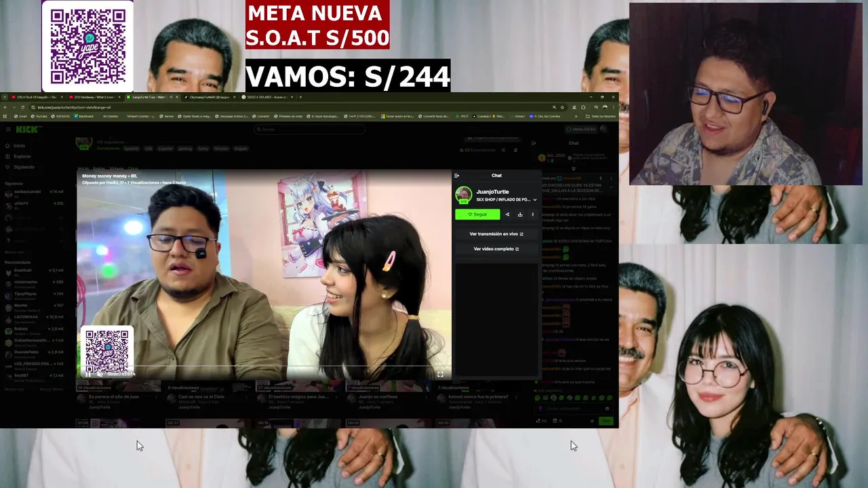This screenshot has height=488, width=868.
Task: Open Siguiendo in the Kick sidebar
Action: point(23,167)
